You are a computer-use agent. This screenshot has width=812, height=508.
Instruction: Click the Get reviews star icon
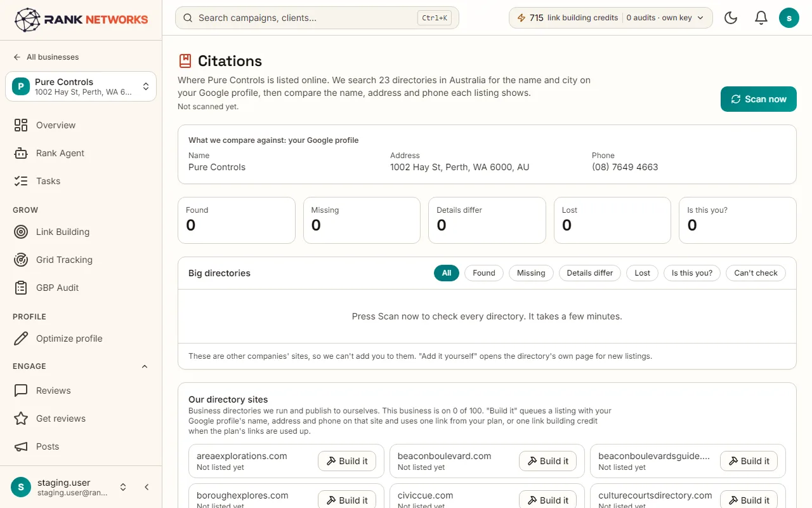coord(21,418)
